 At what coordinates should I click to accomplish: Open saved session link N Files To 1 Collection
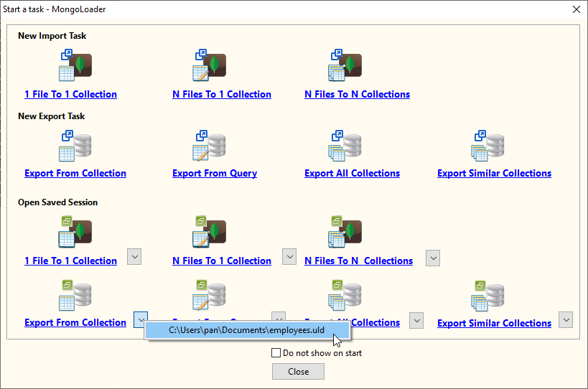click(x=222, y=261)
